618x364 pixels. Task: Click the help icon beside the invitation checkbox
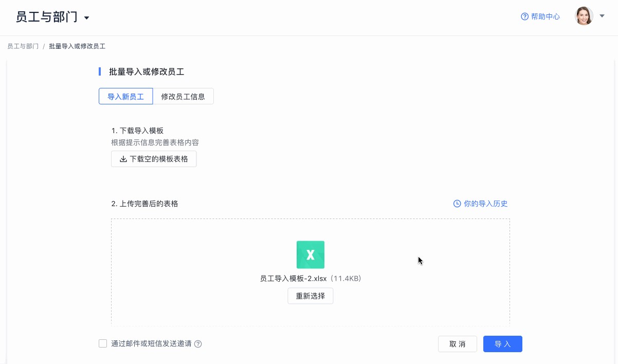[x=198, y=343]
